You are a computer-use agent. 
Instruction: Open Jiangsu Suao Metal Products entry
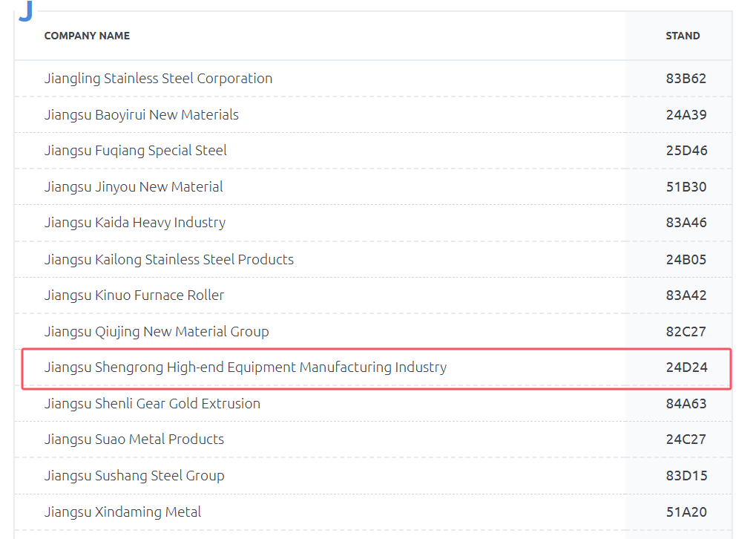tap(134, 439)
